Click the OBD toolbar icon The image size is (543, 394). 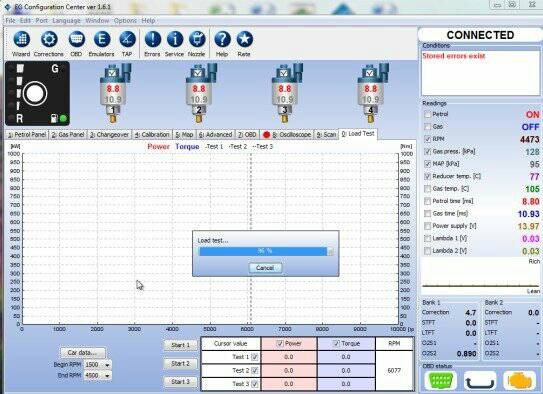click(x=77, y=39)
